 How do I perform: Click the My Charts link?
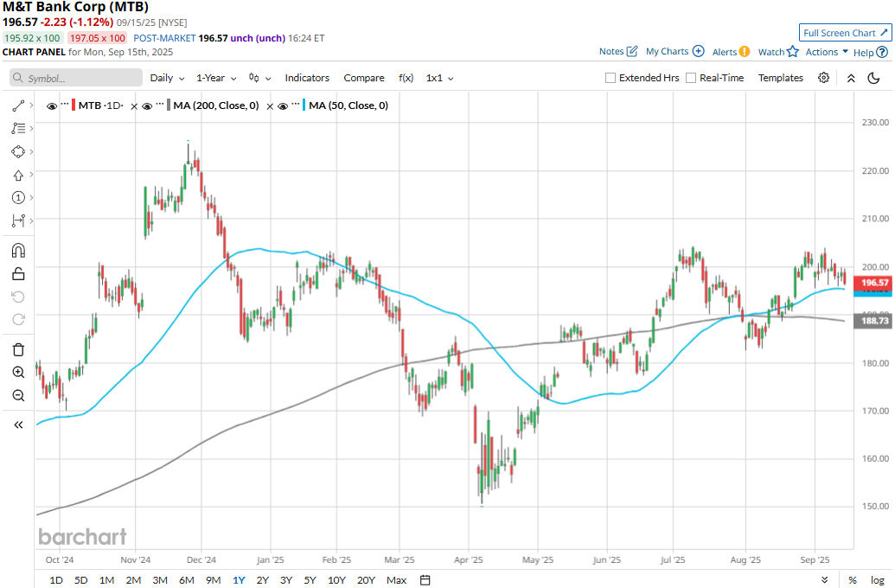(x=668, y=51)
